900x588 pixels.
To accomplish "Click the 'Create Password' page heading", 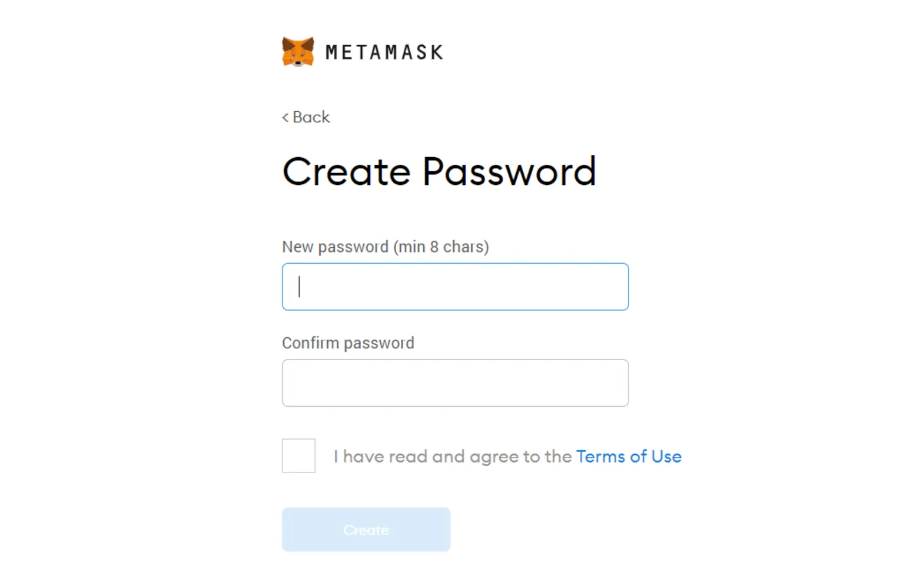I will pos(439,172).
